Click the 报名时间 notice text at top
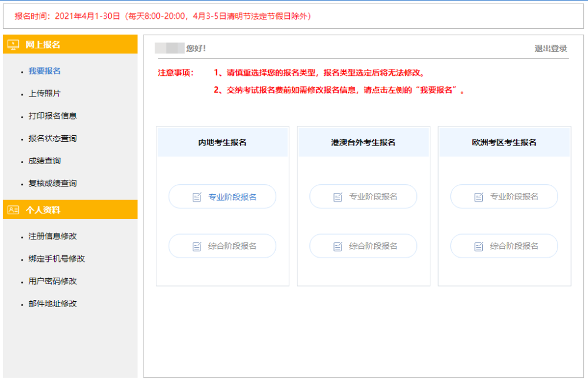Screen dimensions: 588x383 point(163,16)
